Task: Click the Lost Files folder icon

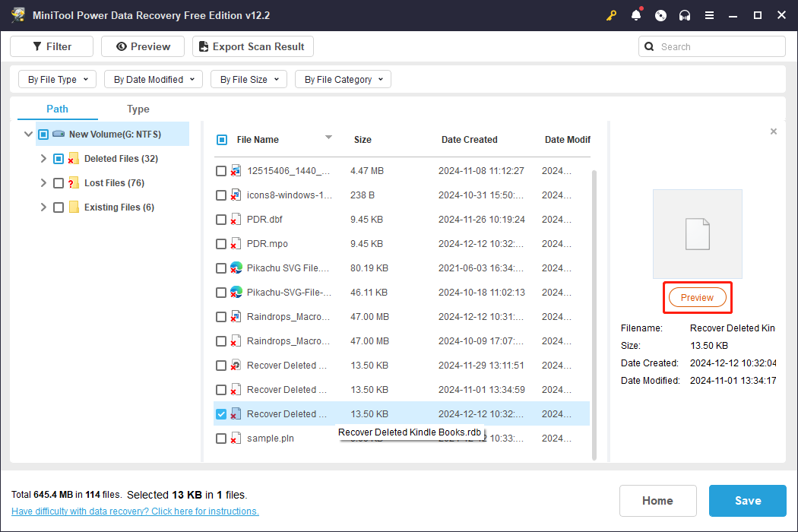Action: 73,182
